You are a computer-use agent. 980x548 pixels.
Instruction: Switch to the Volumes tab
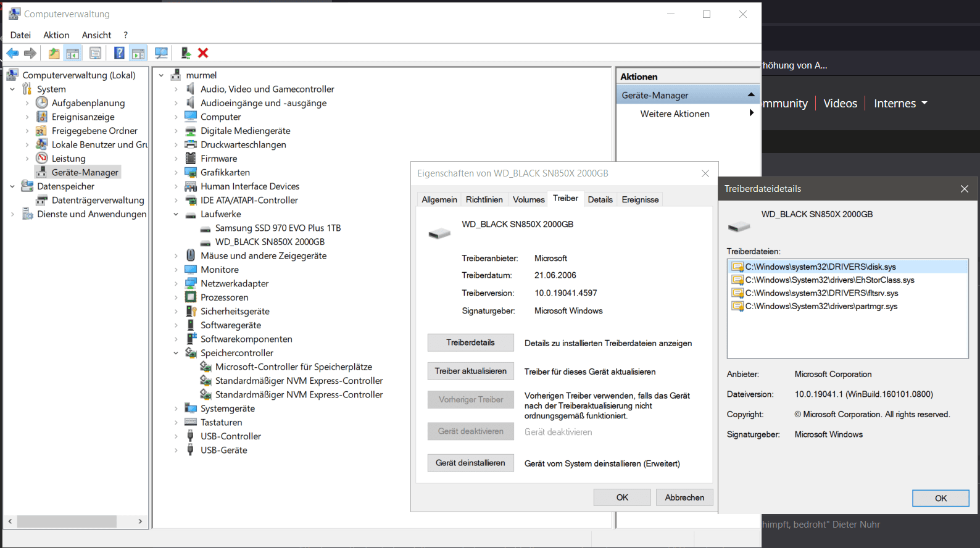click(529, 199)
